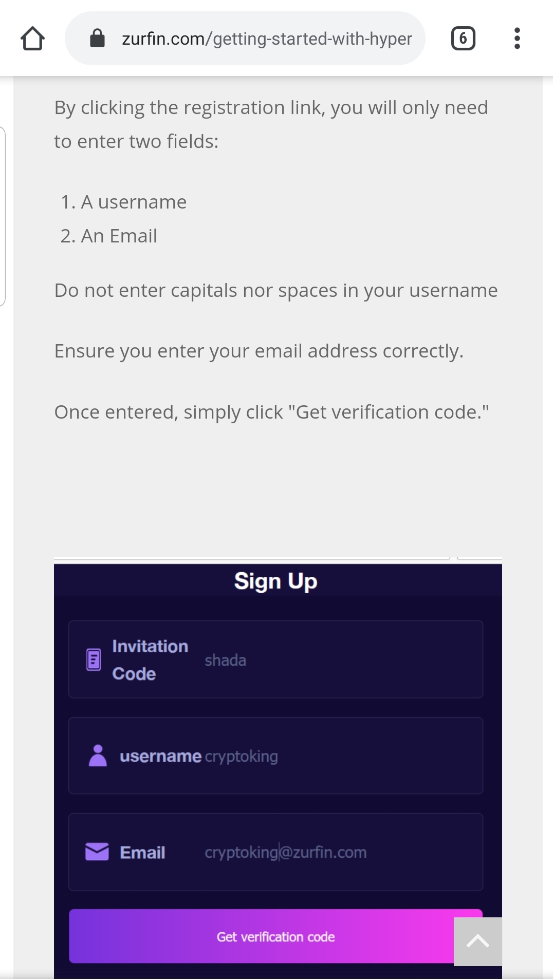The height and width of the screenshot is (980, 553).
Task: Open the three-dot browser menu
Action: [517, 39]
